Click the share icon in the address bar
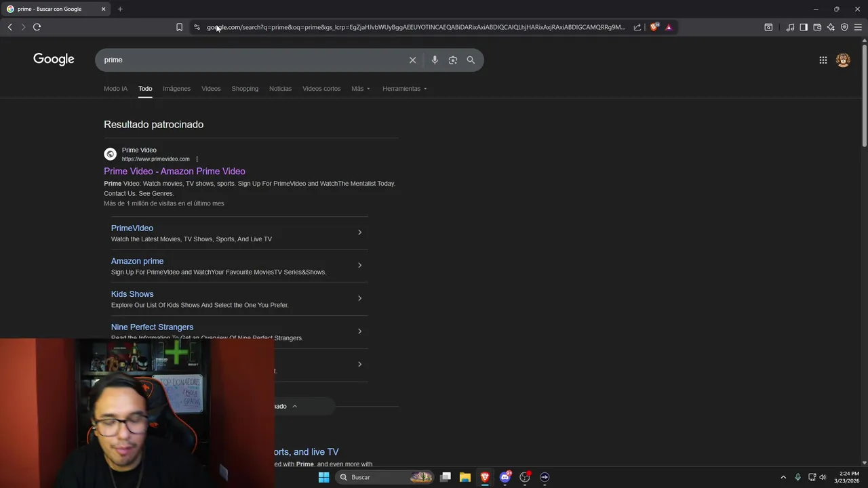This screenshot has height=488, width=868. tap(637, 27)
